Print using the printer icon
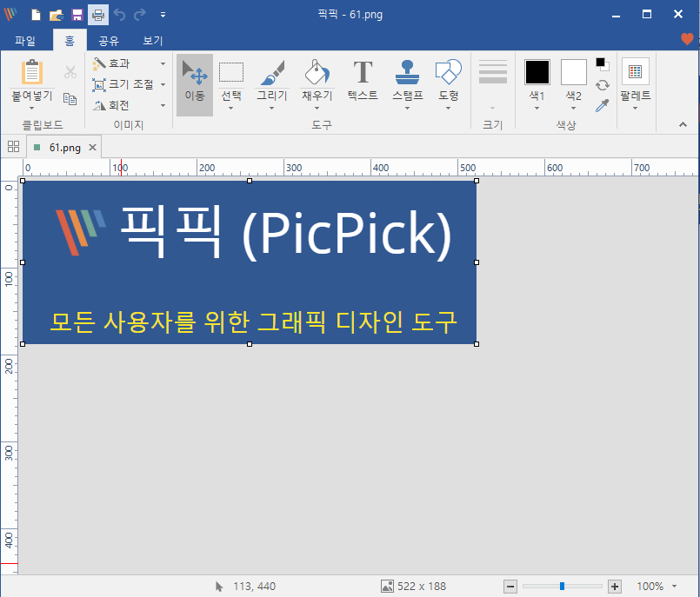This screenshot has height=597, width=700. tap(98, 15)
